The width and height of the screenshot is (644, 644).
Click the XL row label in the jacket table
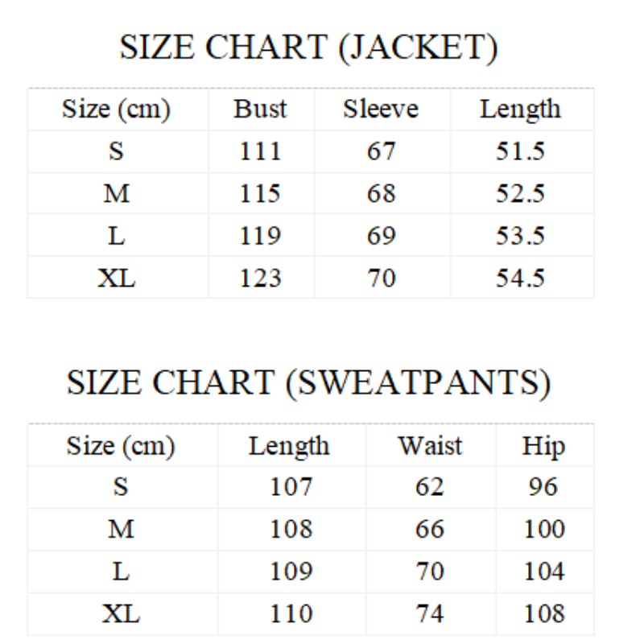click(117, 278)
